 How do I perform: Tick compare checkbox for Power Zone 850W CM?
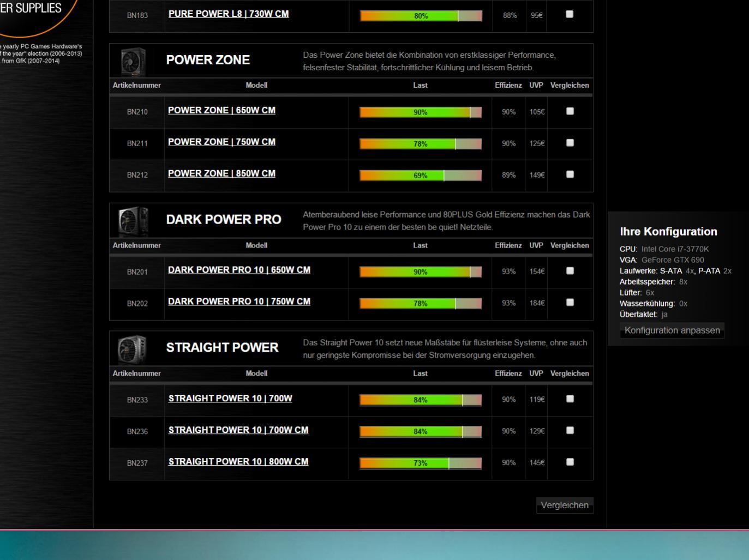570,174
